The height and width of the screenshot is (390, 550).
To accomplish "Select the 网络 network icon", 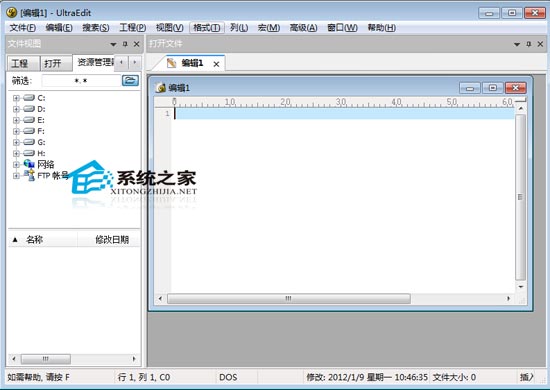I will click(x=29, y=164).
